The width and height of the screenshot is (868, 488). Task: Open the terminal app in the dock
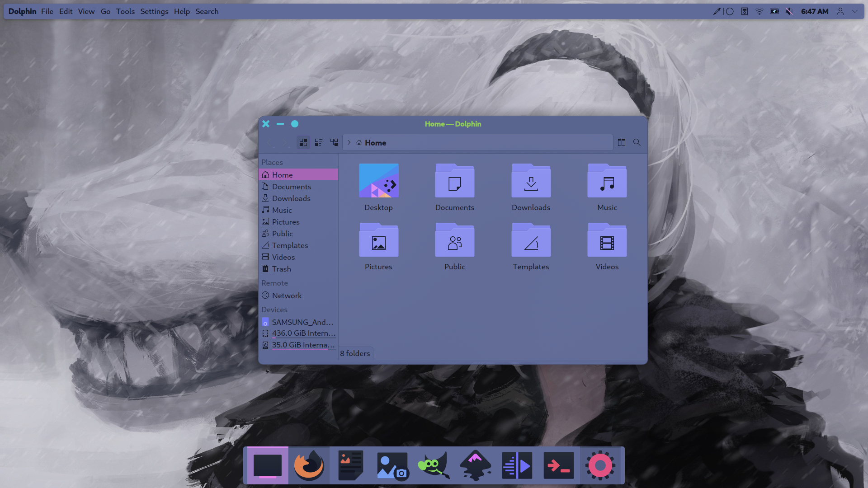[x=559, y=465]
